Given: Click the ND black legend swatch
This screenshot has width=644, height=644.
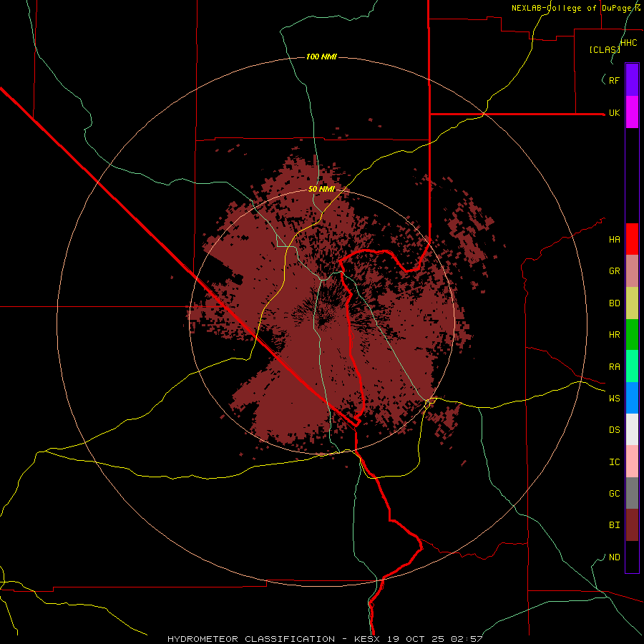Looking at the screenshot, I should pos(632,557).
